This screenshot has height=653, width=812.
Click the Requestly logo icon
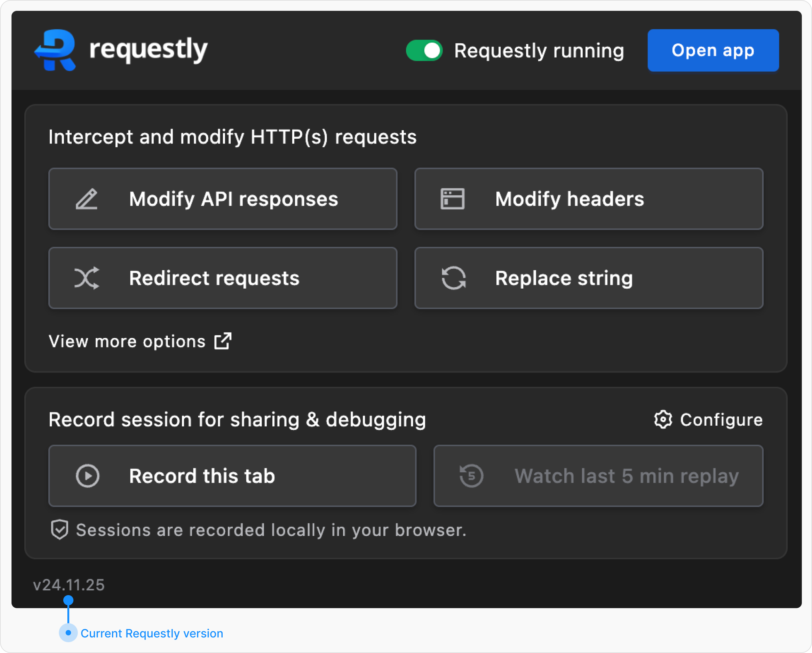(x=56, y=50)
